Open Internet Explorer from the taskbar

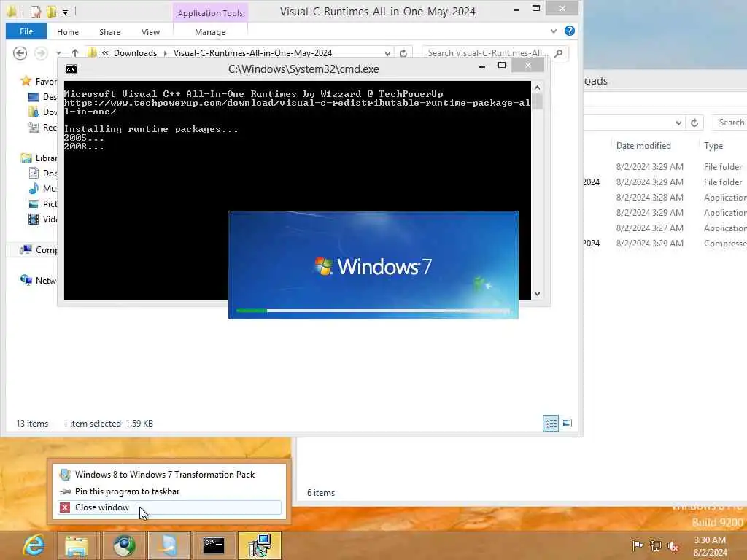[34, 545]
